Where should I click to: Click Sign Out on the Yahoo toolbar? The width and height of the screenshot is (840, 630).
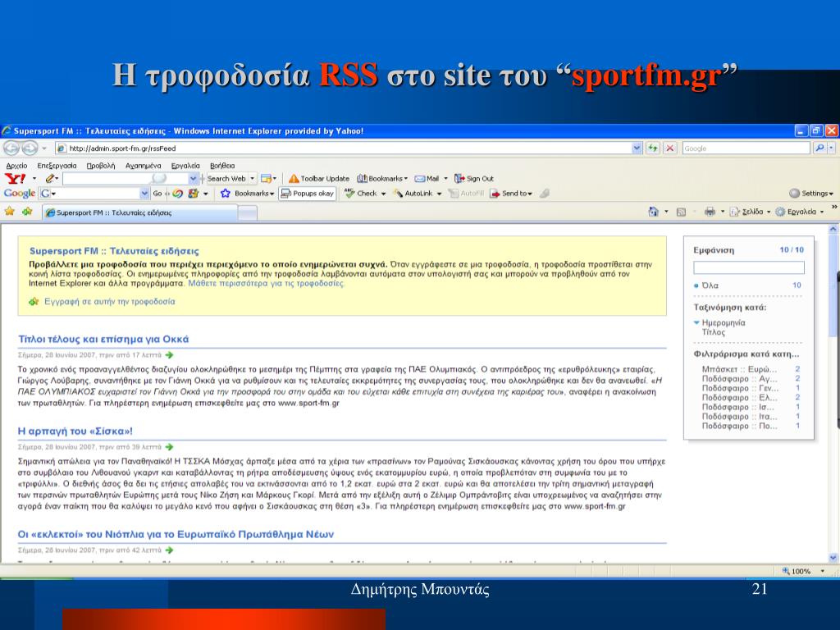(474, 178)
